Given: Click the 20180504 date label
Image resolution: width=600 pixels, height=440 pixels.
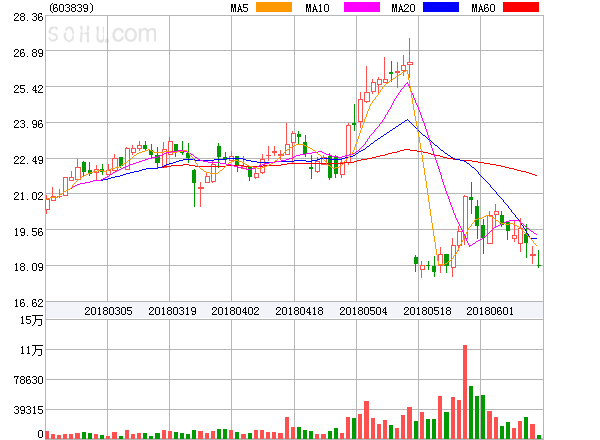Looking at the screenshot, I should click(363, 311).
